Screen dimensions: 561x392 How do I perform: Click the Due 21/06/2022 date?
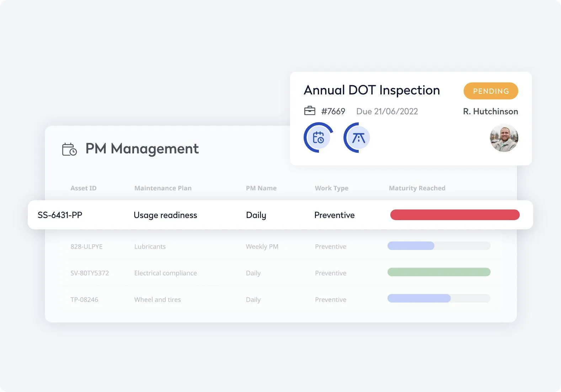click(x=387, y=111)
